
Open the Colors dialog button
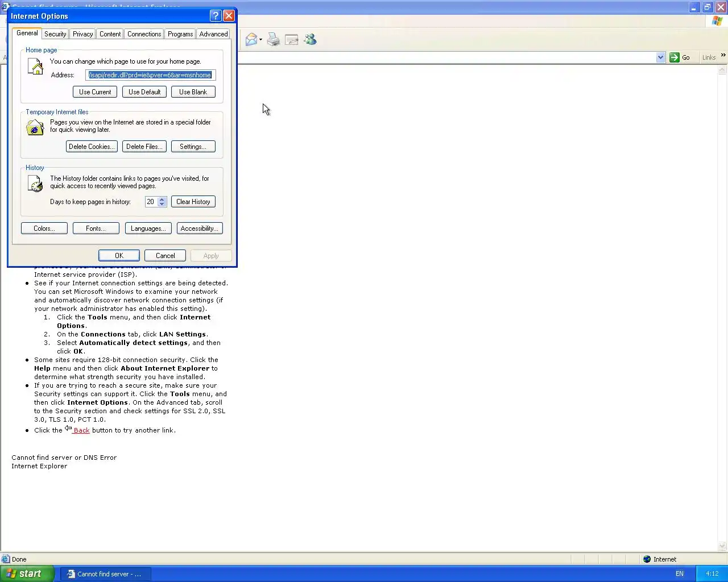click(44, 228)
